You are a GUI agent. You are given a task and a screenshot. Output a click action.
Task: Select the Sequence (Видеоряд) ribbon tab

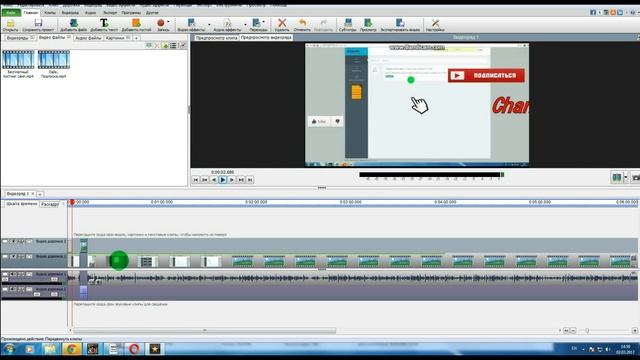click(x=70, y=13)
